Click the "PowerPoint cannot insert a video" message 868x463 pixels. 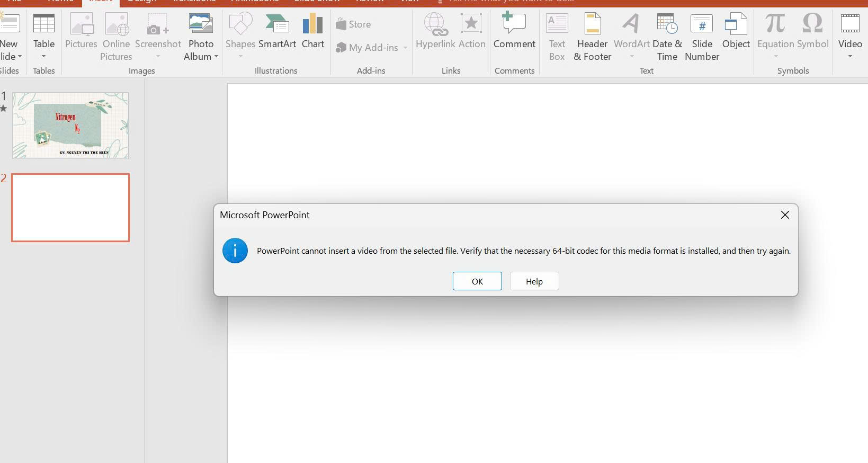[524, 251]
